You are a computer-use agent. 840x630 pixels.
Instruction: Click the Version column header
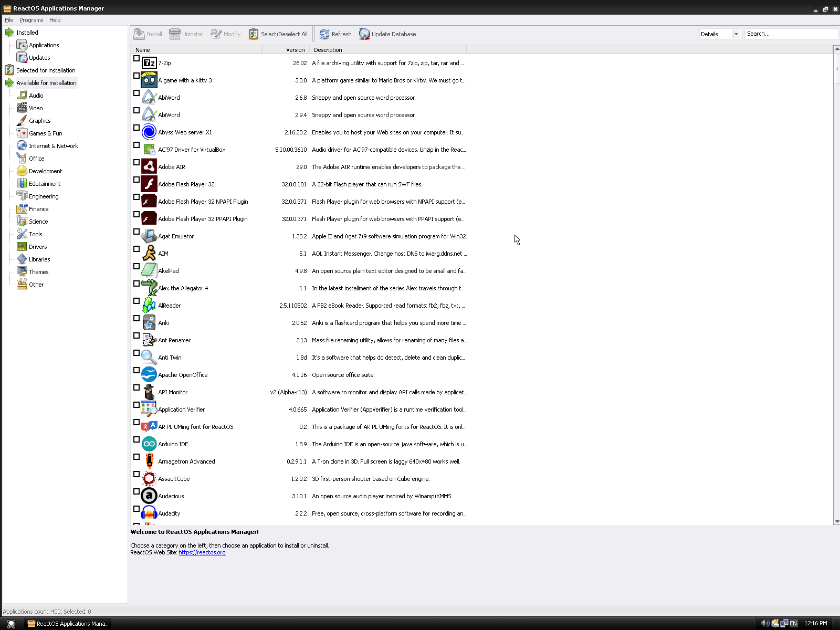[x=286, y=50]
